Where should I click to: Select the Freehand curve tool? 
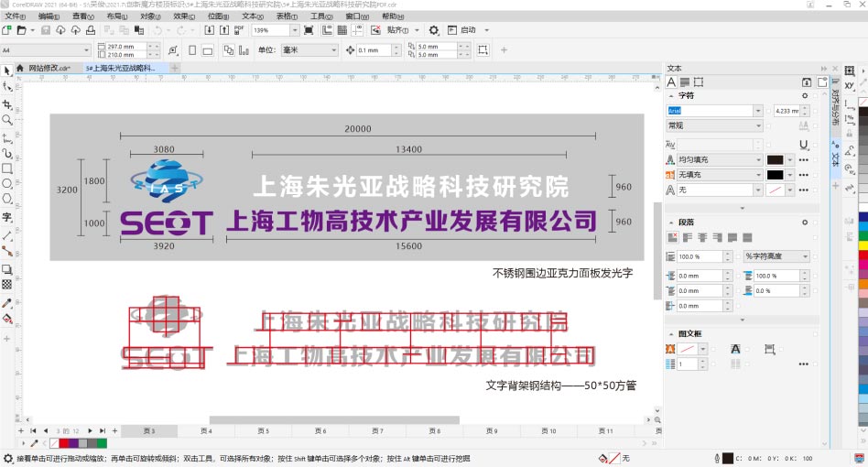6,137
